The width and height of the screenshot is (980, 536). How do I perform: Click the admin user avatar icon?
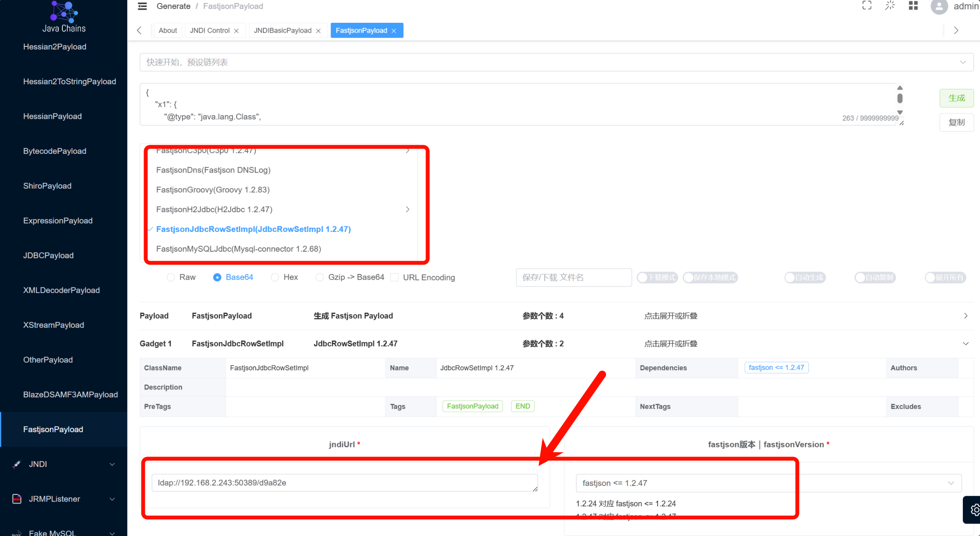939,6
